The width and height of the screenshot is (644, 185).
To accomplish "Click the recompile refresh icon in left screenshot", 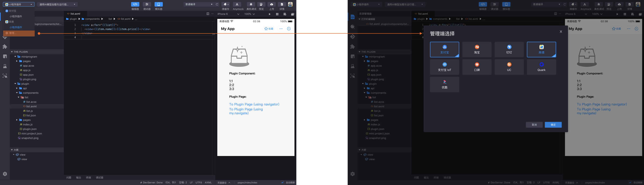I will tap(217, 4).
